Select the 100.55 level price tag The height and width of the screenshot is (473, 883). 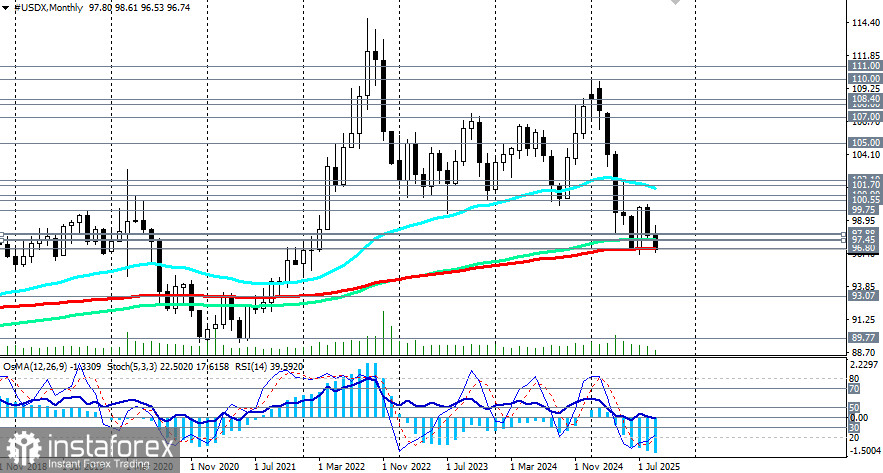click(x=866, y=199)
